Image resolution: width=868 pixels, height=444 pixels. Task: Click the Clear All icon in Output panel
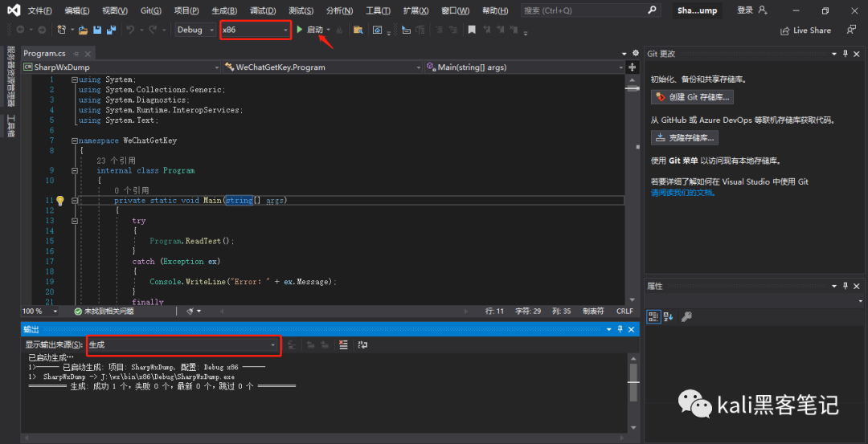[343, 344]
